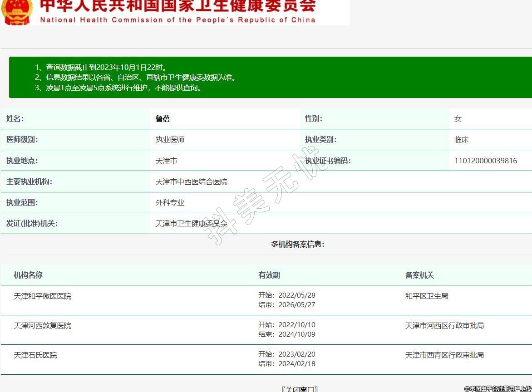
Task: Click 天津市西青区行政审批局 in last row
Action: click(x=444, y=355)
